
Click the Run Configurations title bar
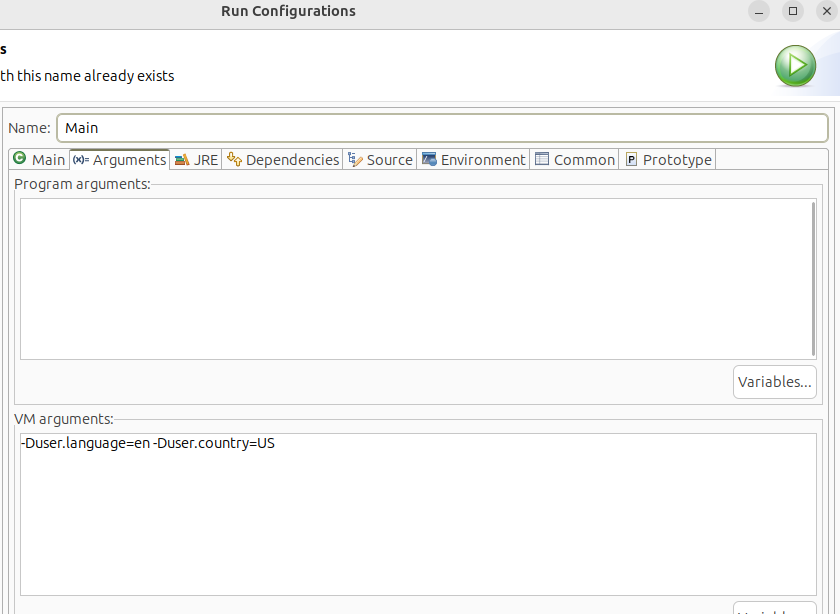coord(288,12)
